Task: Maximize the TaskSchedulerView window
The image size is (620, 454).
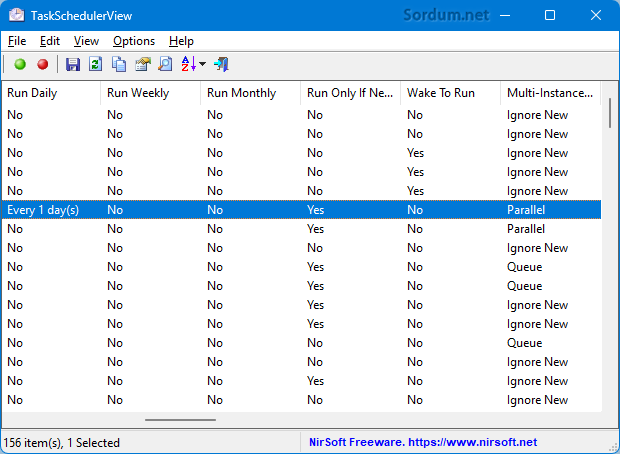Action: [550, 15]
